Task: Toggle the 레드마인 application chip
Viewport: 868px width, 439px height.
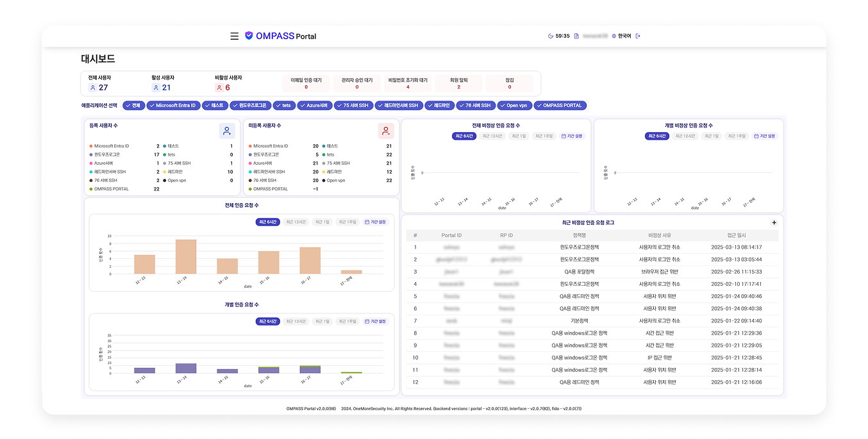Action: tap(440, 106)
